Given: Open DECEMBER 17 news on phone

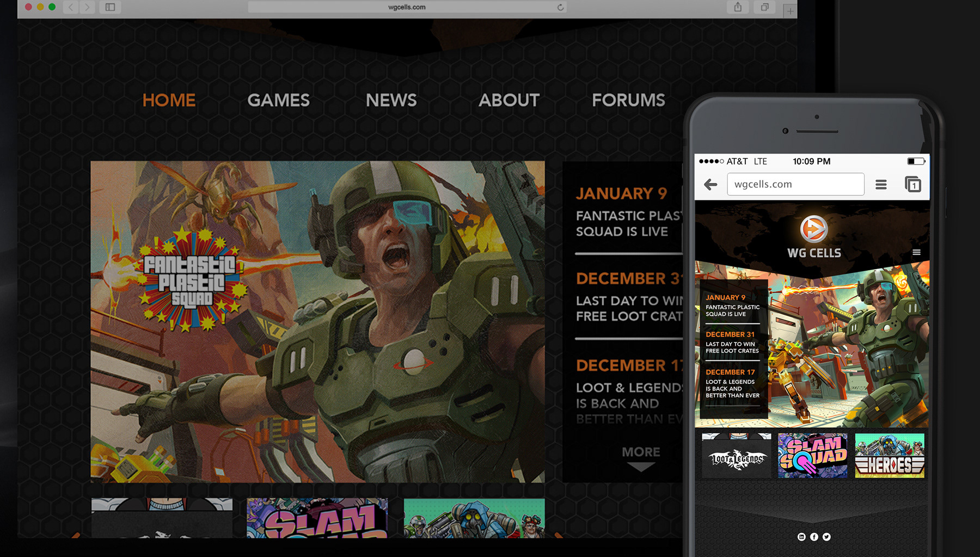Looking at the screenshot, I should 732,384.
